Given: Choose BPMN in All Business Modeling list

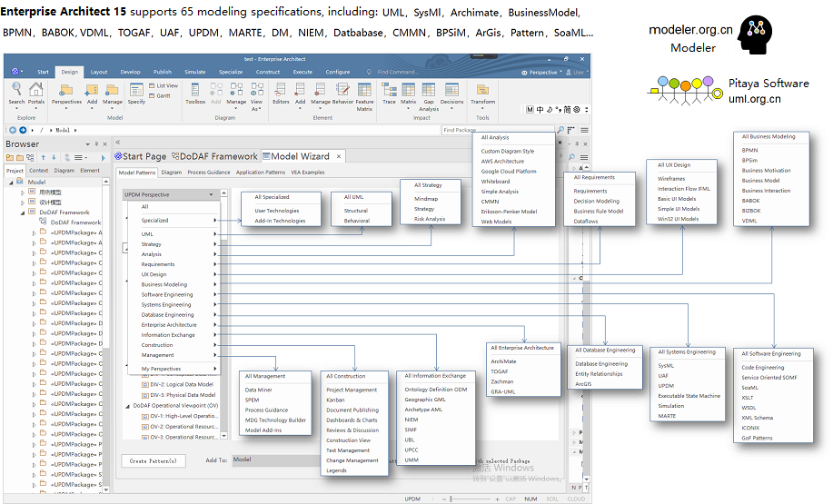Looking at the screenshot, I should [750, 151].
